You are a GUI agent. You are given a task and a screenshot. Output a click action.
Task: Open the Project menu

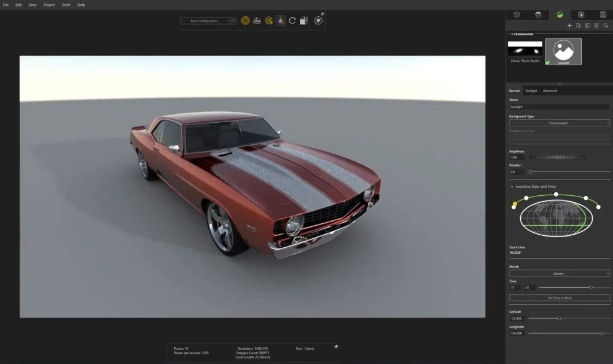(x=49, y=5)
